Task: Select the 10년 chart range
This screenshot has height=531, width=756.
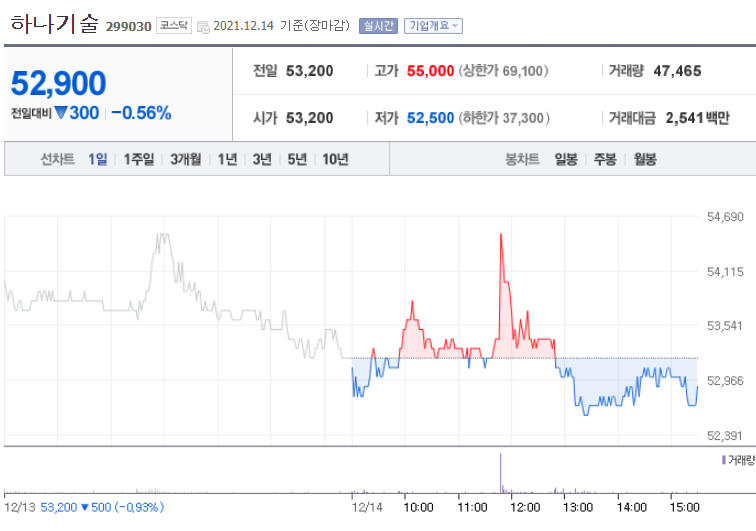Action: (x=335, y=159)
